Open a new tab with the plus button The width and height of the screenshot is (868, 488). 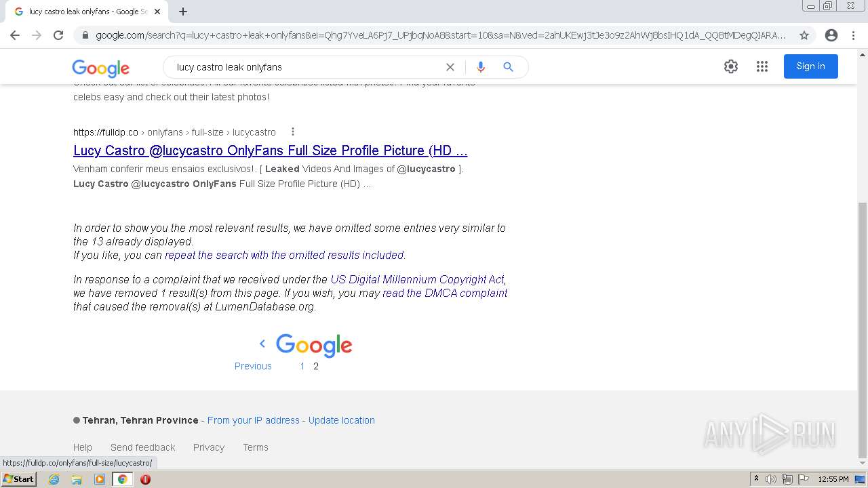point(183,12)
